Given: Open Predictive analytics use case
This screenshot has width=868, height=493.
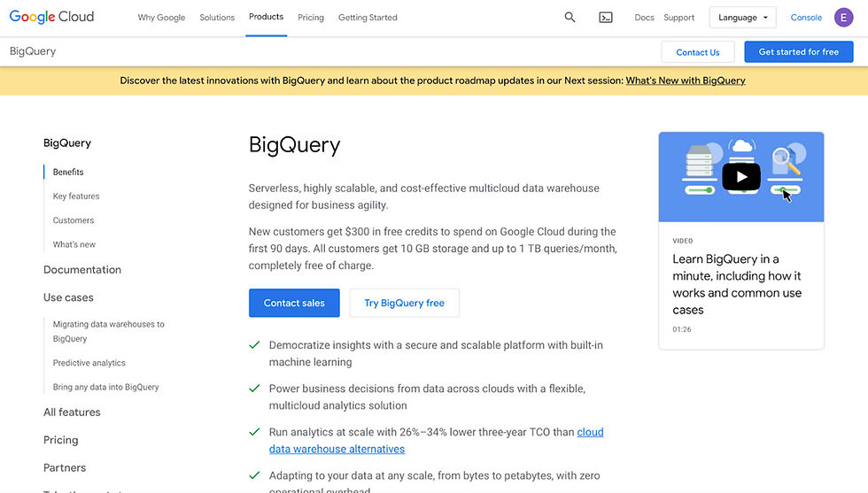Looking at the screenshot, I should [x=89, y=363].
